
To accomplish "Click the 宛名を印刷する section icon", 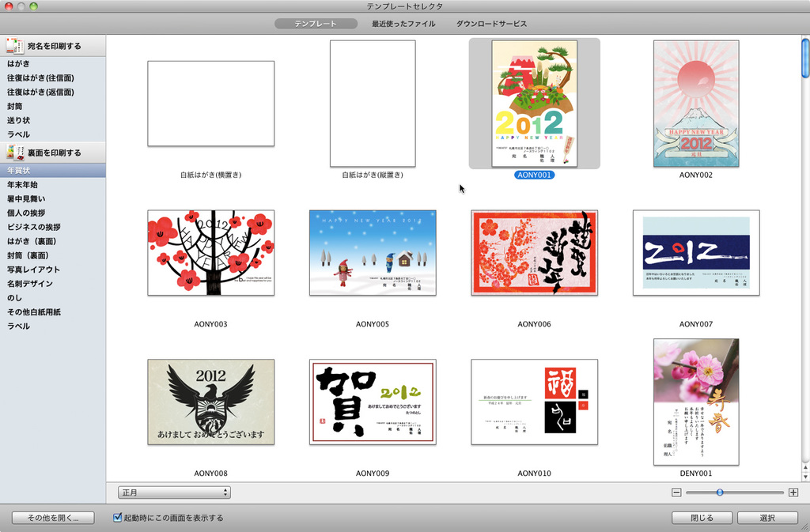I will tap(15, 46).
